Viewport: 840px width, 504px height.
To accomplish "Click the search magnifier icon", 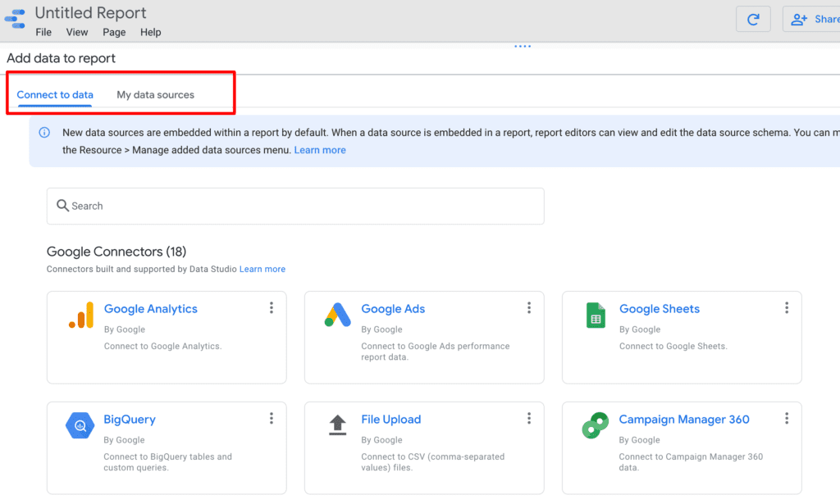I will point(62,206).
